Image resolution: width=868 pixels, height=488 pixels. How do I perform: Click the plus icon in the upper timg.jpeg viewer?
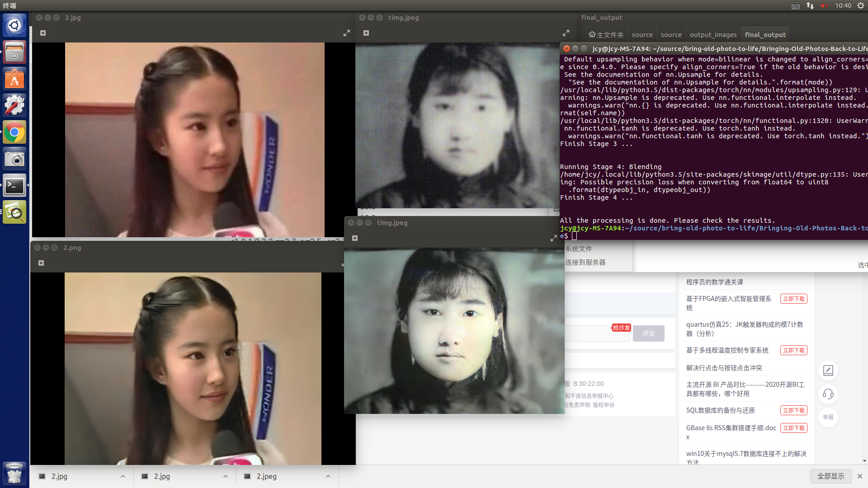(366, 33)
